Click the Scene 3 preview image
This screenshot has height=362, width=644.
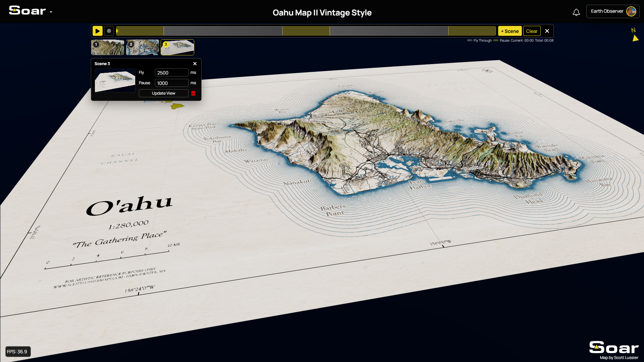coord(115,81)
